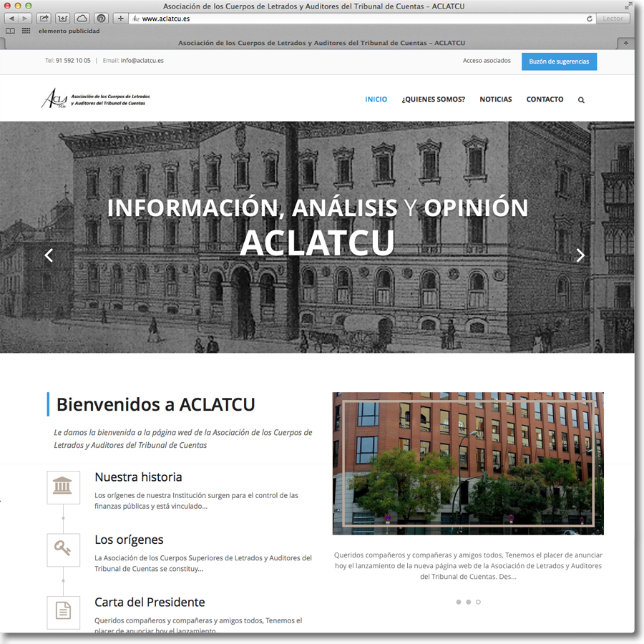
Task: Go forward with Safari's forward arrow
Action: point(24,19)
